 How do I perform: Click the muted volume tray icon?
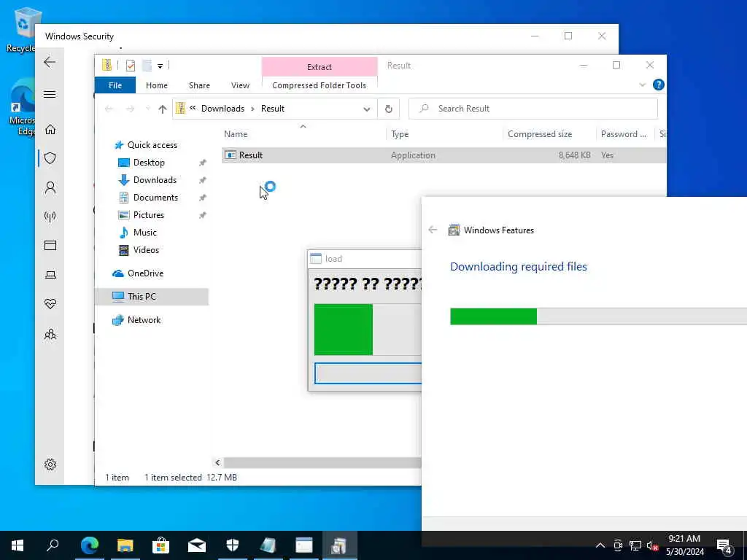(x=652, y=545)
